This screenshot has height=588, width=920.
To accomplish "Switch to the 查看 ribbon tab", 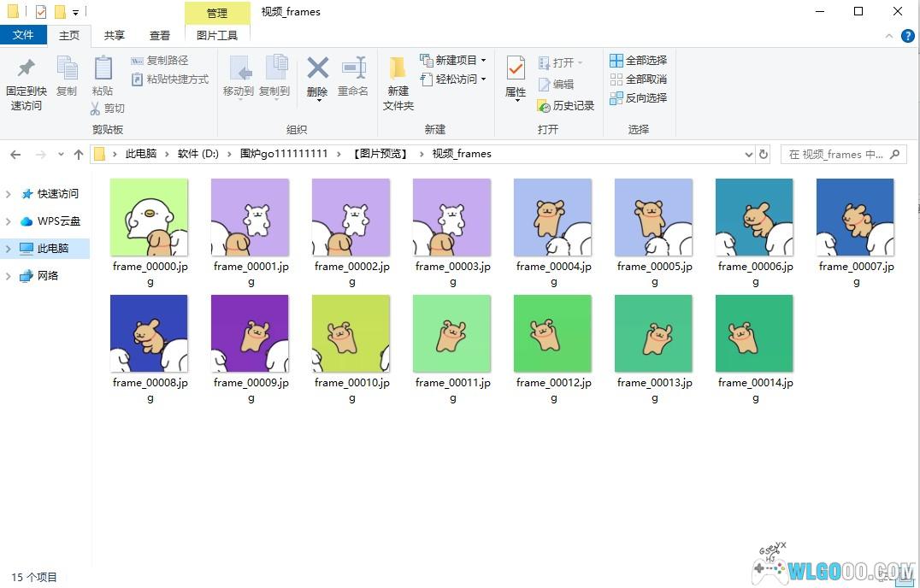I will 160,35.
